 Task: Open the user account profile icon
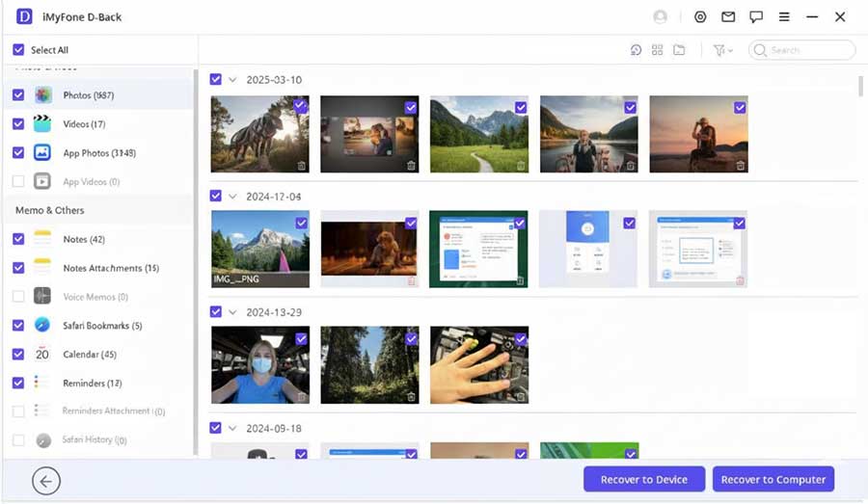click(661, 17)
